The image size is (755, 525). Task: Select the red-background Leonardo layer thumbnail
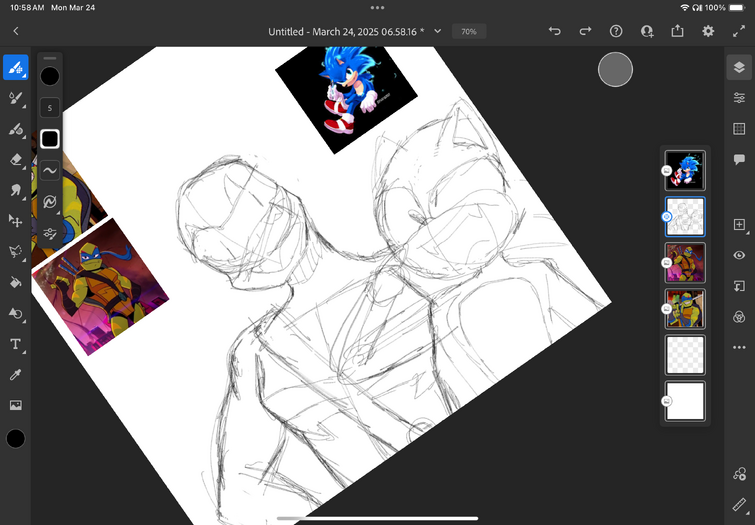pos(685,309)
